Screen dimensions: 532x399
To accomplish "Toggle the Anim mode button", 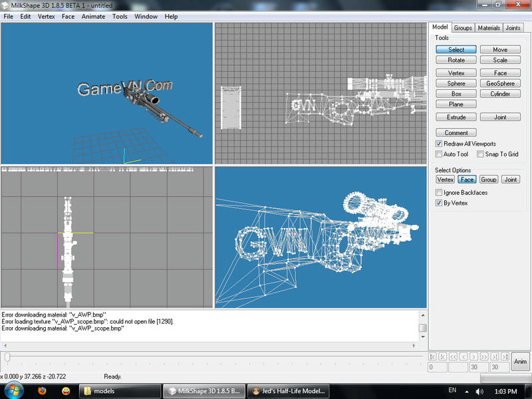I will pyautogui.click(x=521, y=362).
